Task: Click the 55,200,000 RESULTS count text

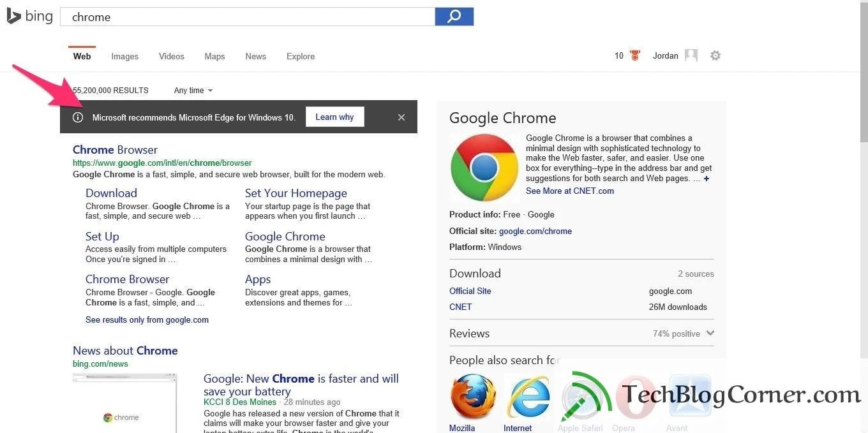Action: click(x=110, y=91)
